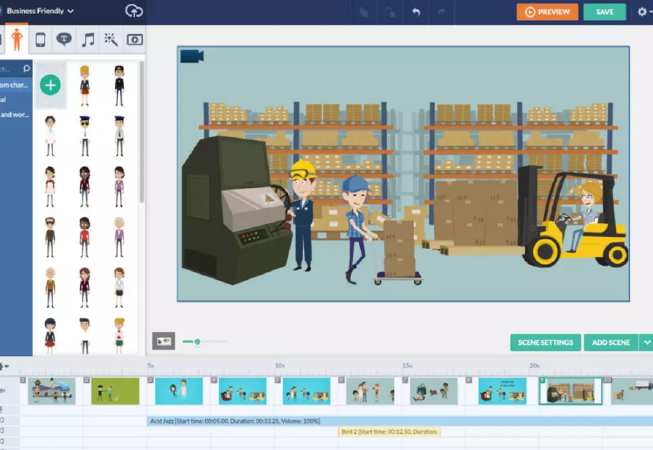Screen dimensions: 653x450
Task: Select the Text speech-bubble tab icon
Action: [64, 40]
